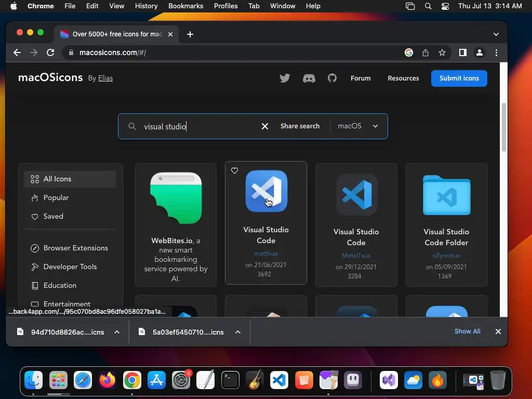Click the Chrome back arrow

[17, 52]
